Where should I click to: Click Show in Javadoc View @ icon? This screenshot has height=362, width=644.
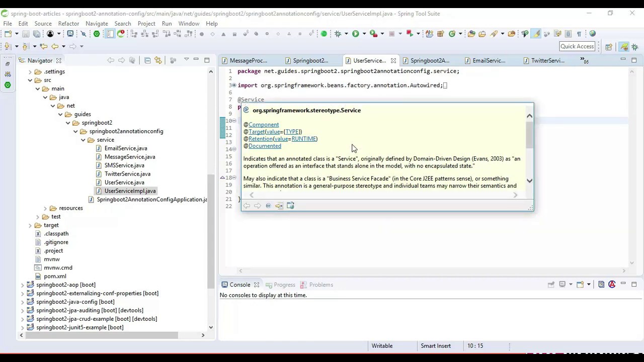268,206
